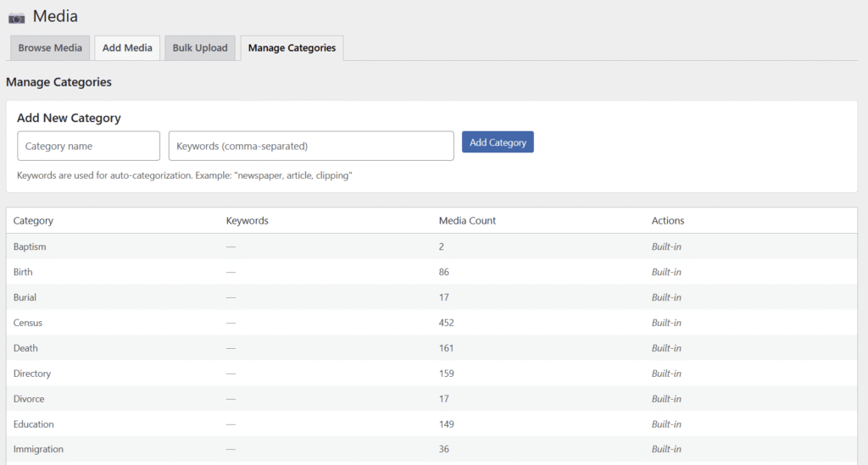Select the Baptism category row

pyautogui.click(x=30, y=246)
